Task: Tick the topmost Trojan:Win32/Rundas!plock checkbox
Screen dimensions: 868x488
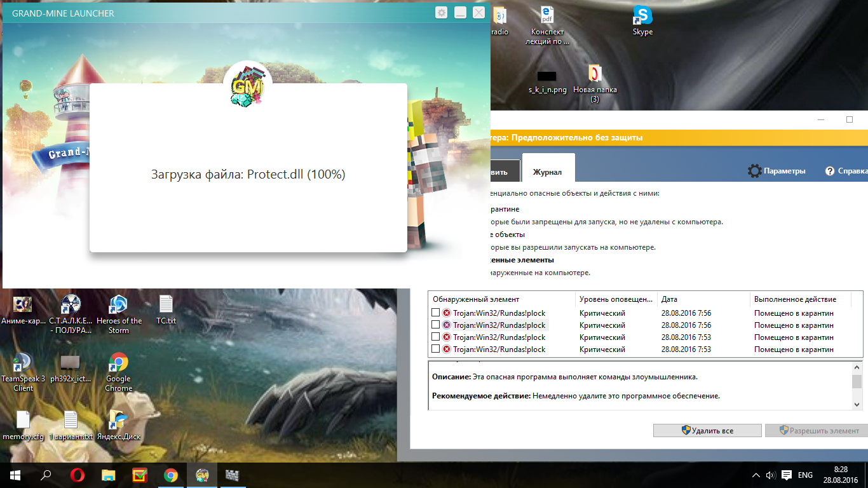Action: [x=435, y=313]
